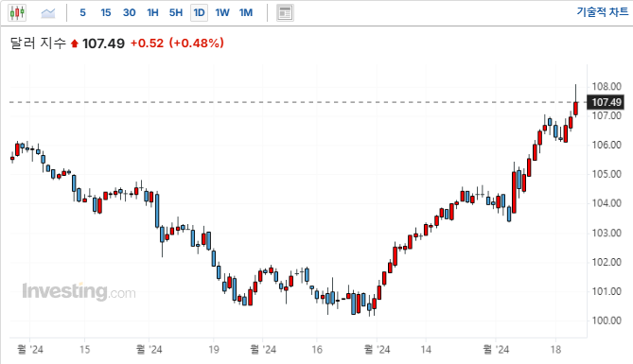Viewport: 633px width, 364px height.
Task: Click the 106.00 axis label
Action: (607, 145)
